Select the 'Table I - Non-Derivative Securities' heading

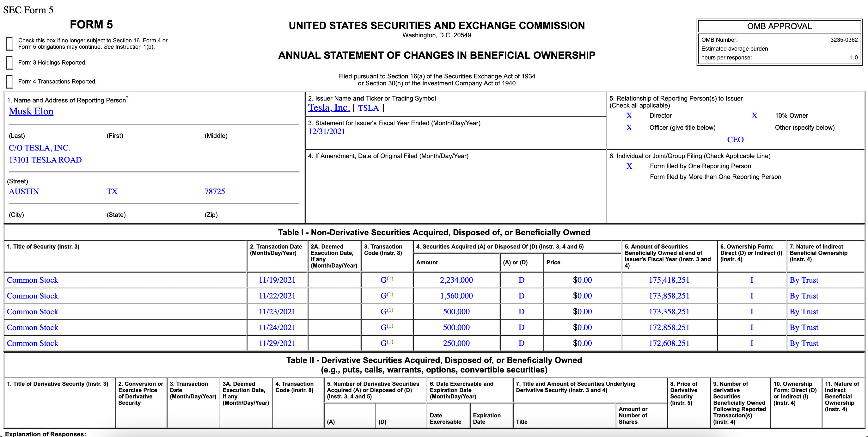pos(434,233)
